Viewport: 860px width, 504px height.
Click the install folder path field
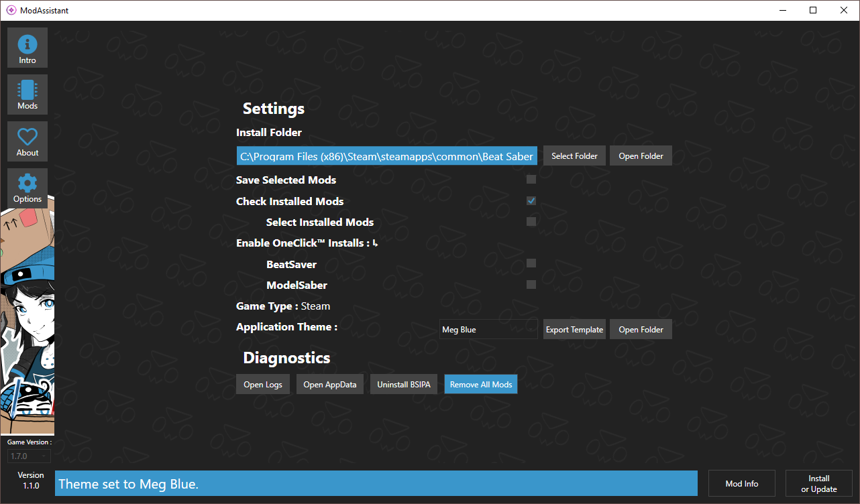tap(387, 155)
